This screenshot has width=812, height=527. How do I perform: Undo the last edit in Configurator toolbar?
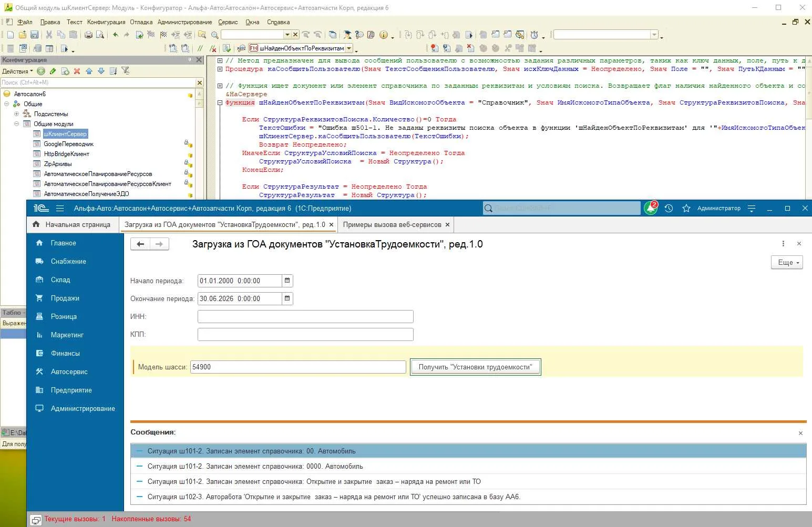click(x=116, y=35)
